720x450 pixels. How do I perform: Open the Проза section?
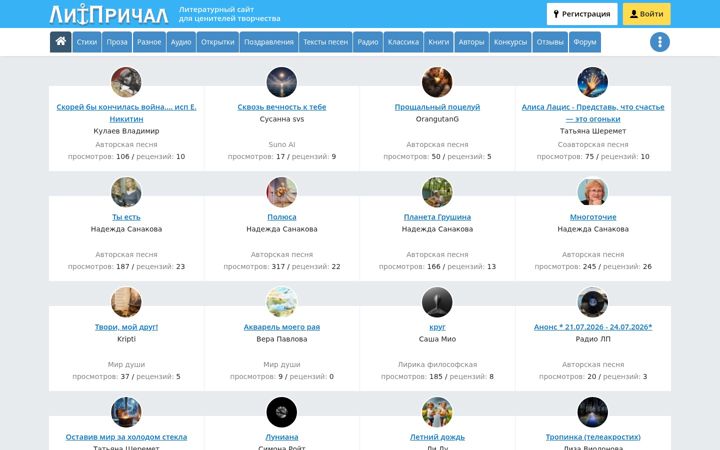tap(117, 42)
